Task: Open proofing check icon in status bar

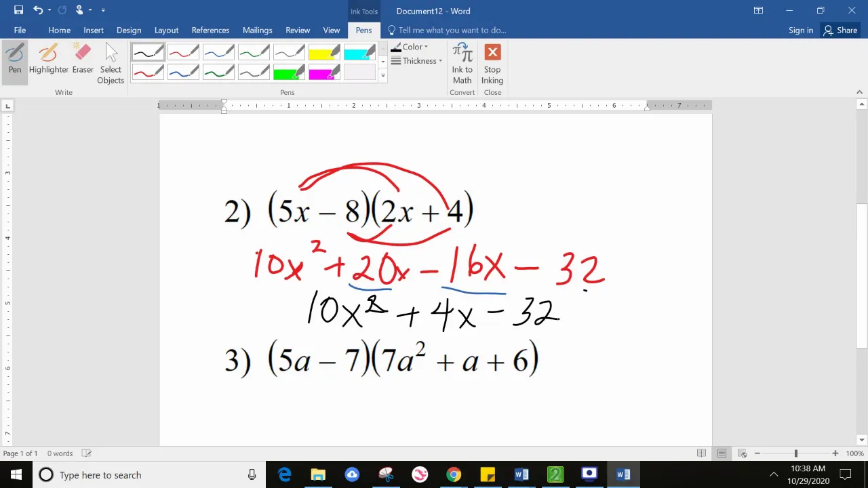Action: click(x=86, y=453)
